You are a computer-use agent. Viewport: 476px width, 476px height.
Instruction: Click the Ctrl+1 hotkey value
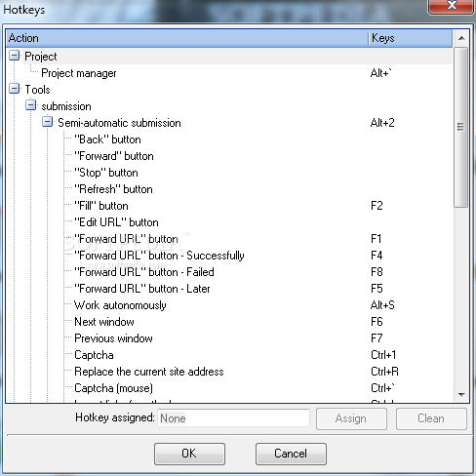point(383,355)
